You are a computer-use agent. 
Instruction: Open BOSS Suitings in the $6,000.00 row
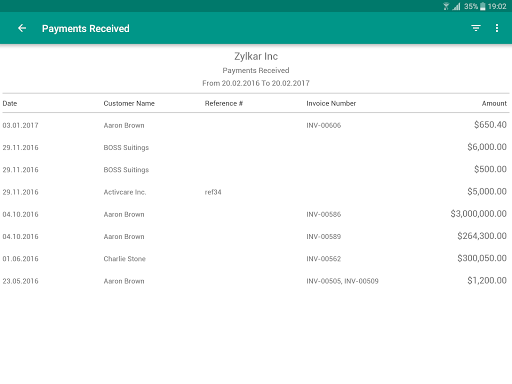coord(126,148)
